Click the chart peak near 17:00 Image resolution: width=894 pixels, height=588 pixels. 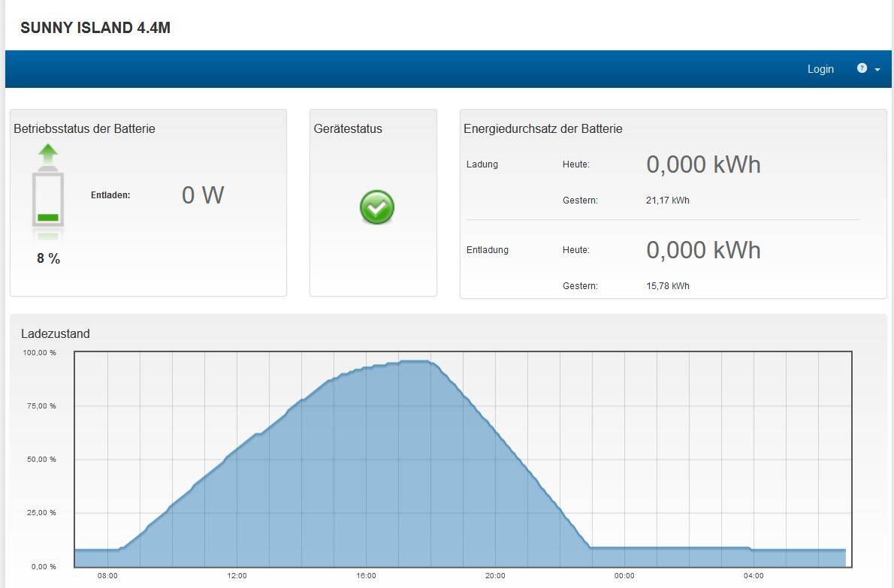pos(415,361)
